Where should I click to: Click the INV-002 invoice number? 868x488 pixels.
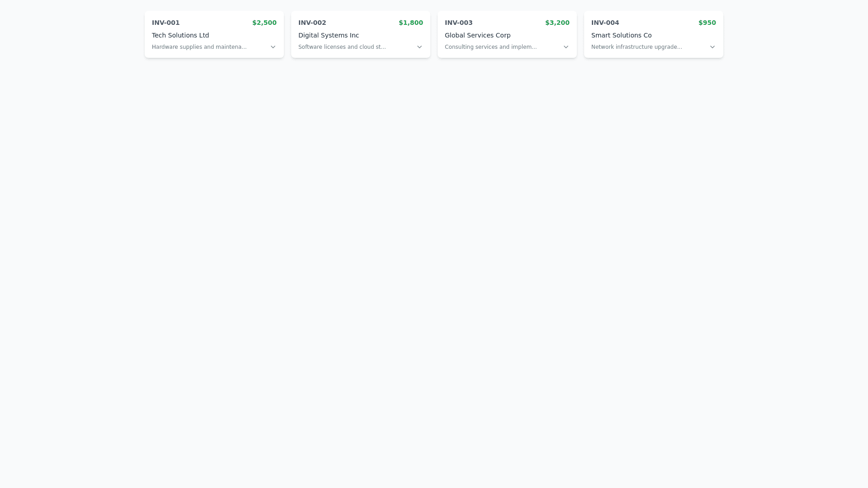tap(312, 23)
